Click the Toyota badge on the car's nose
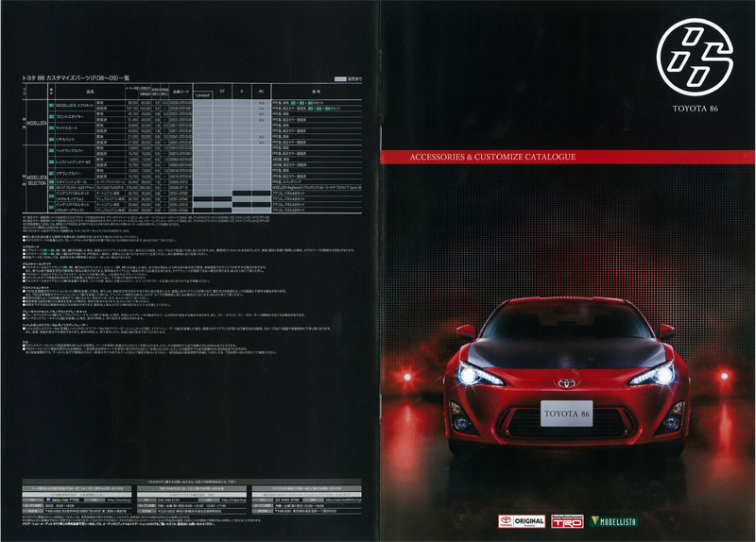The height and width of the screenshot is (542, 756). coord(566,383)
